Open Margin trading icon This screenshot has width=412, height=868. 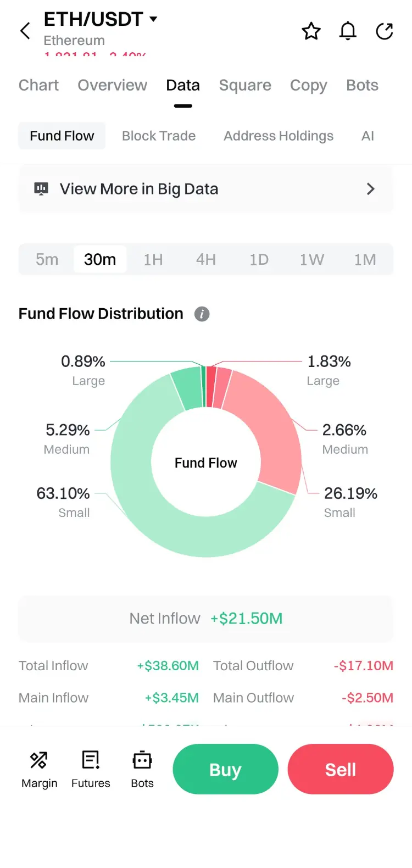(39, 760)
